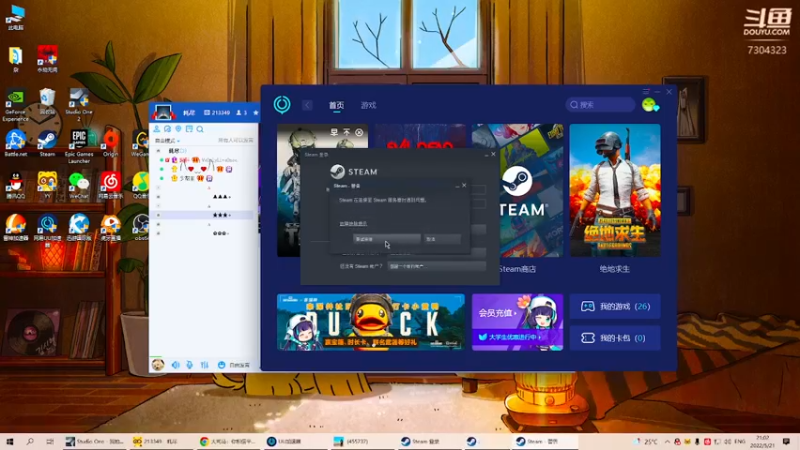This screenshot has height=450, width=800.
Task: Open NetEase Cloud Music desktop shortcut
Action: click(110, 185)
